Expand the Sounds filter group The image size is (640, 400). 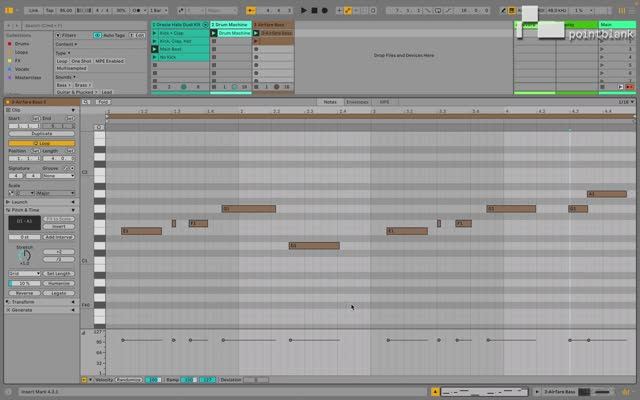[x=66, y=77]
